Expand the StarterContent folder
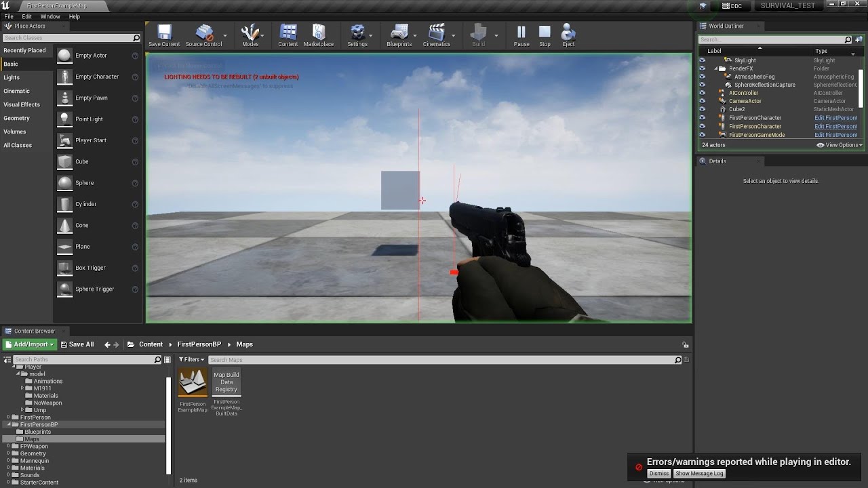Image resolution: width=868 pixels, height=488 pixels. point(9,483)
